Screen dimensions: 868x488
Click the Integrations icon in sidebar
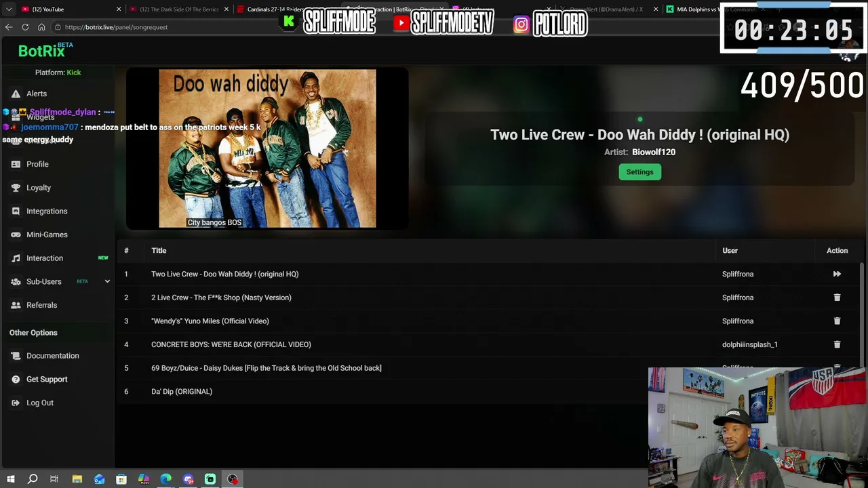[16, 211]
